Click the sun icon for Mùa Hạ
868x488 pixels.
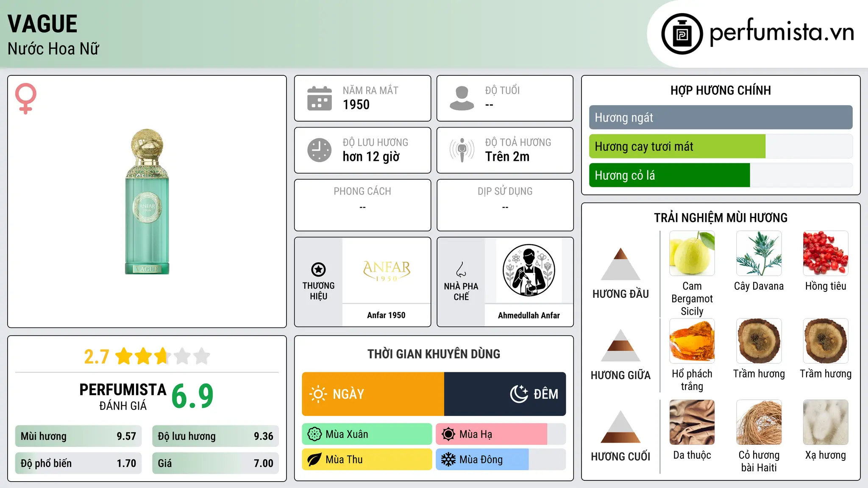(448, 434)
